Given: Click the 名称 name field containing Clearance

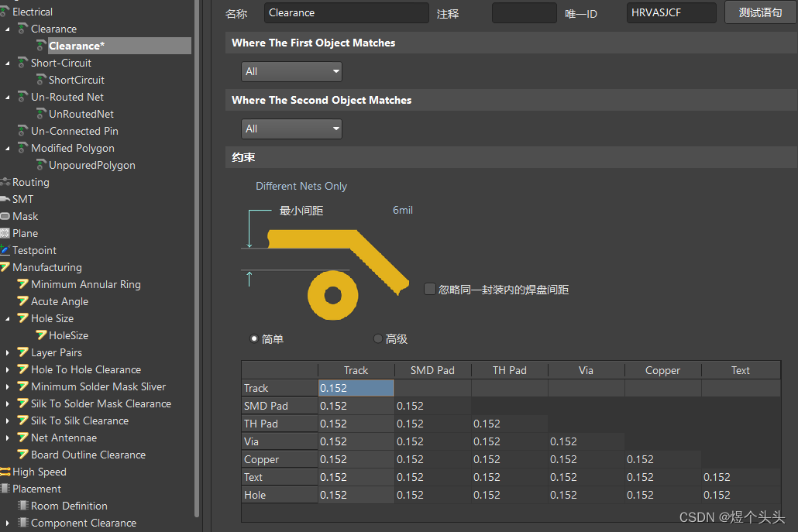Looking at the screenshot, I should (346, 12).
